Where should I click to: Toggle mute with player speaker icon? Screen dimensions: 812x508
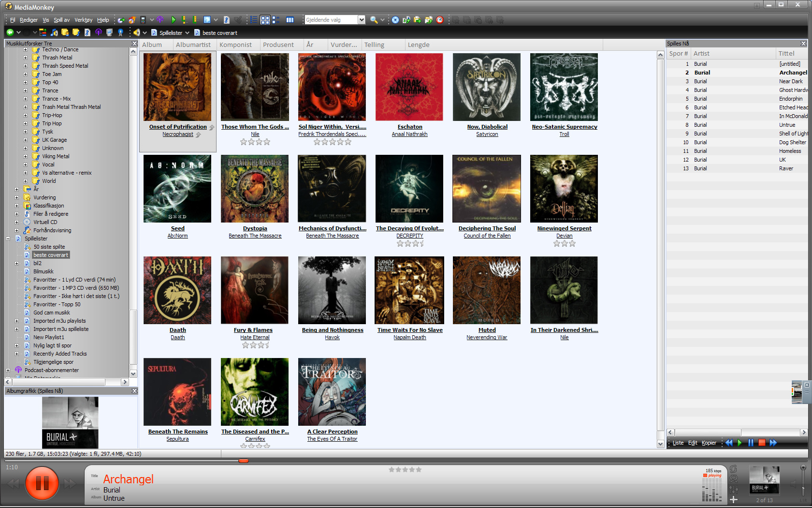793,484
